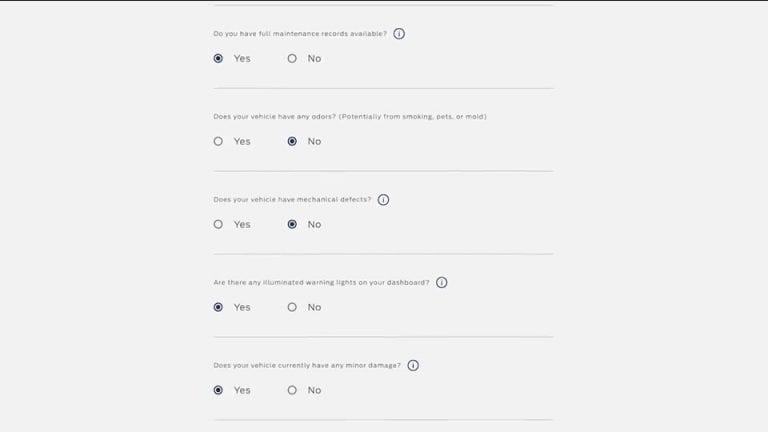
Task: Click info icon next to mechanical defects question
Action: click(383, 200)
